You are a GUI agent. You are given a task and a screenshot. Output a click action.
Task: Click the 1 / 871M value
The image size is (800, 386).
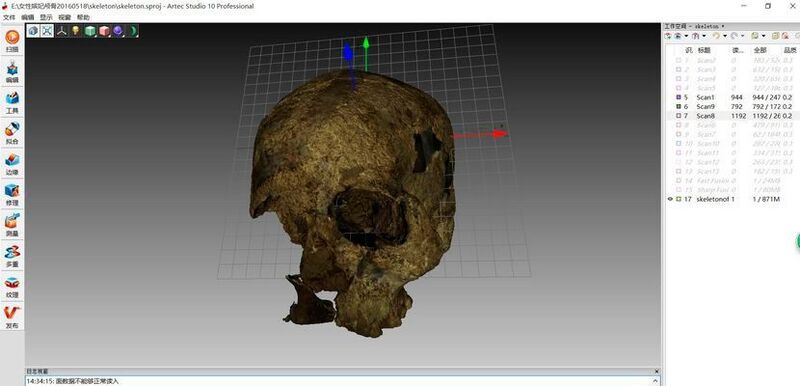[766, 199]
